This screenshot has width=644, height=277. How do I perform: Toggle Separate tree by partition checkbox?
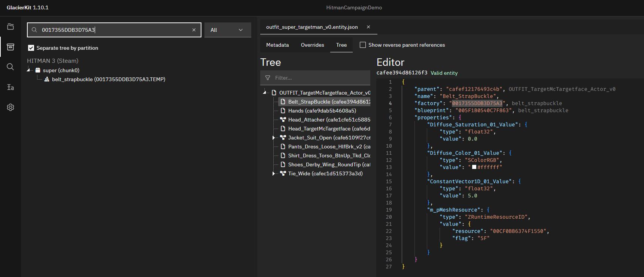tap(31, 48)
